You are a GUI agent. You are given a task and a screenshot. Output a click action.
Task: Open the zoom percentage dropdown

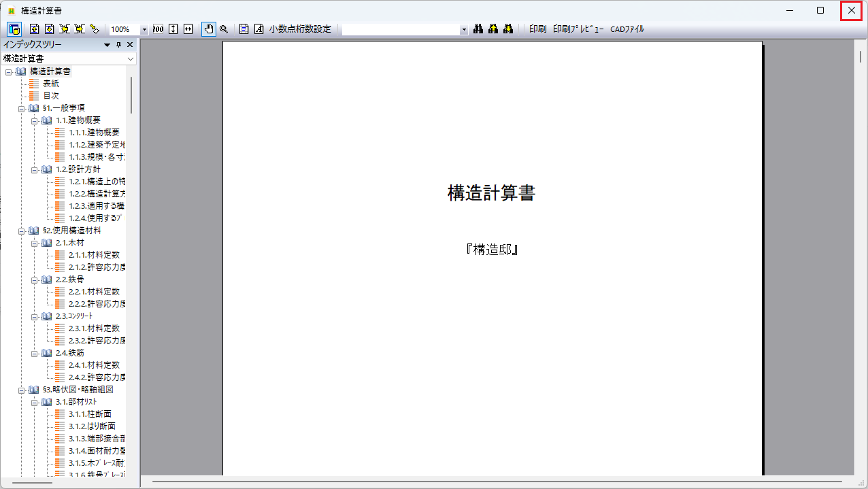[x=144, y=30]
